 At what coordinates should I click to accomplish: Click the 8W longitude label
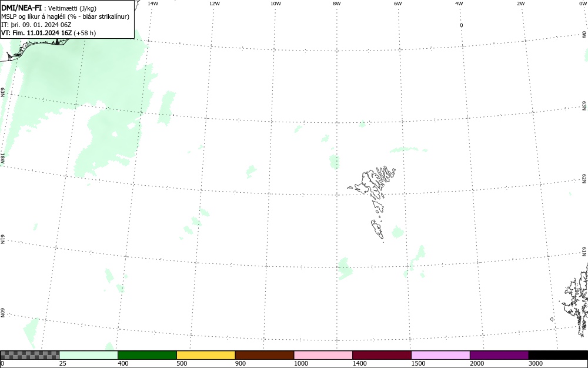(x=337, y=4)
